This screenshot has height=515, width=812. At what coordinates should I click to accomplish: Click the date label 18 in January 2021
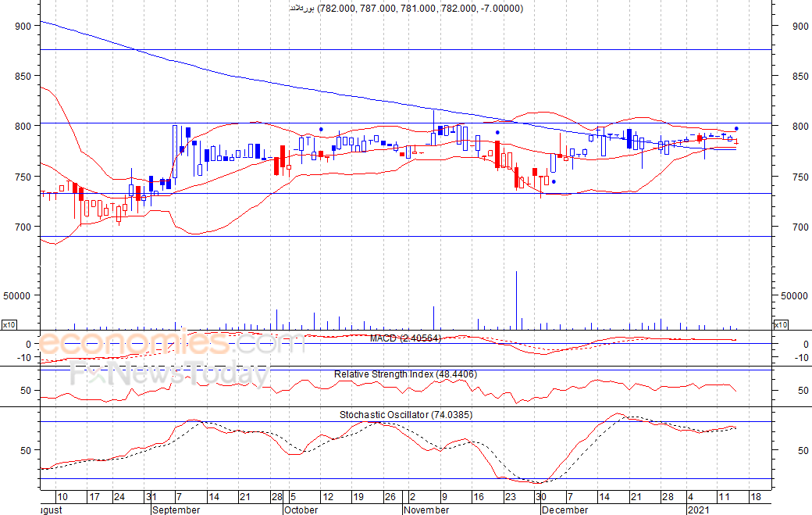(756, 497)
